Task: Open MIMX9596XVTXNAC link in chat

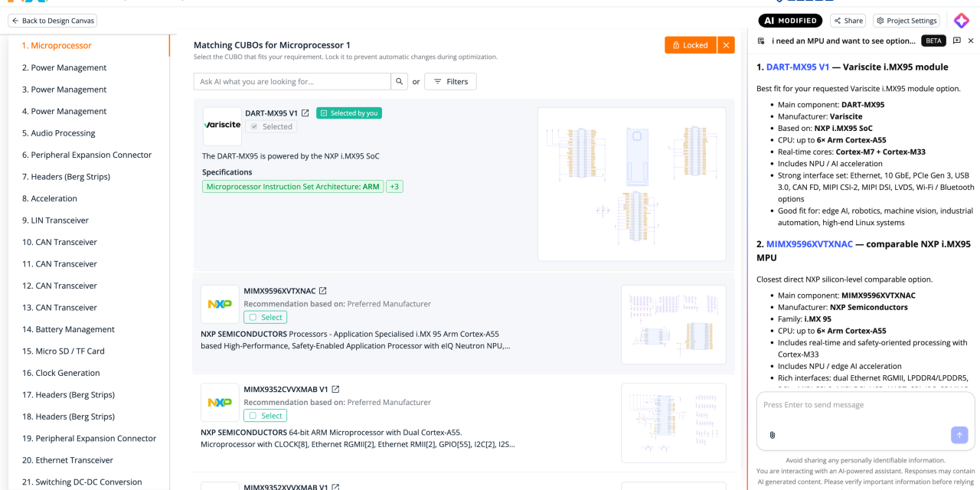Action: (809, 244)
